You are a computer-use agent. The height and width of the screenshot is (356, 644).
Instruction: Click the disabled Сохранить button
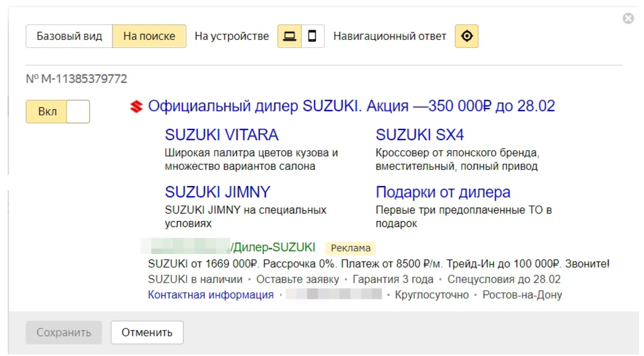pyautogui.click(x=64, y=332)
